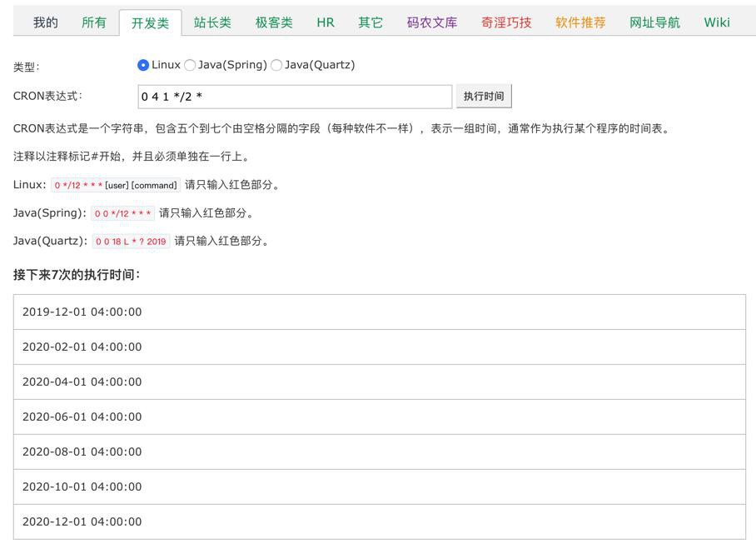Screen dimensions: 756x549
Task: Click the 执行时间 button
Action: click(x=484, y=97)
